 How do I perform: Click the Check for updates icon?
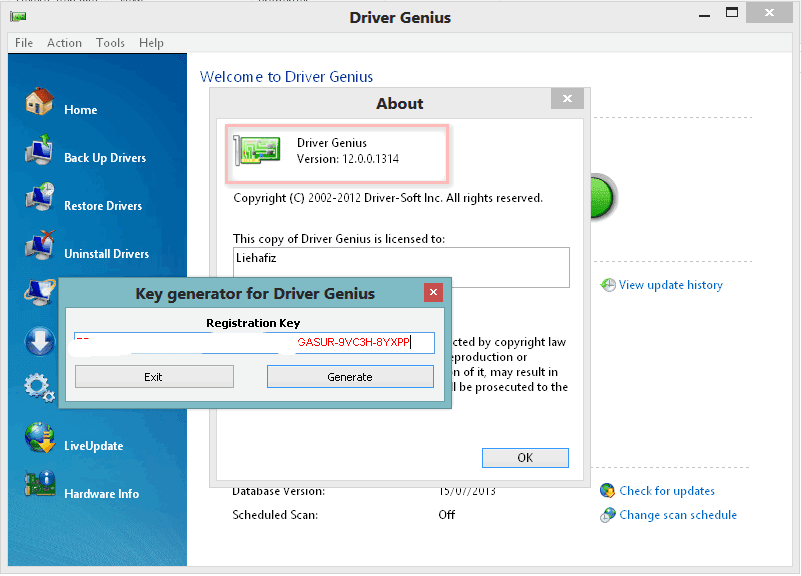[607, 491]
